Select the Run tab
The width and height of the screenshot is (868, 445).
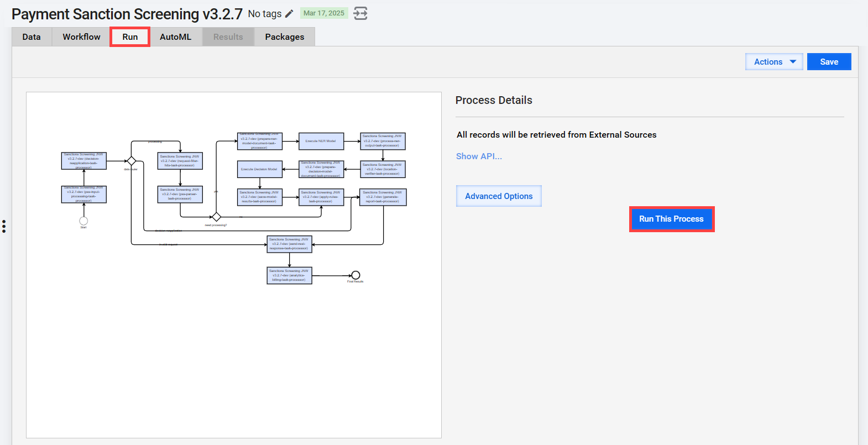(x=130, y=37)
